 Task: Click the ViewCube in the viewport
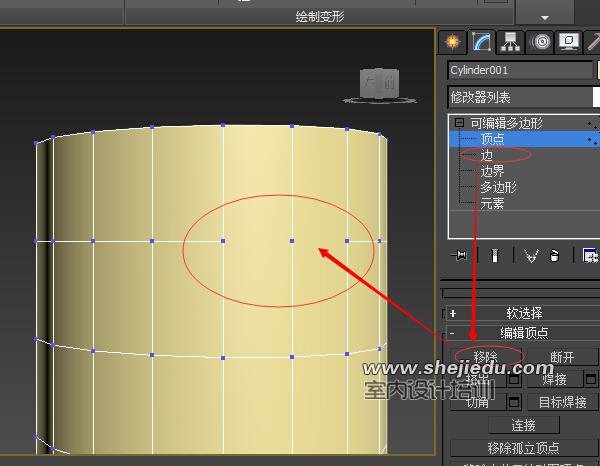pyautogui.click(x=380, y=84)
